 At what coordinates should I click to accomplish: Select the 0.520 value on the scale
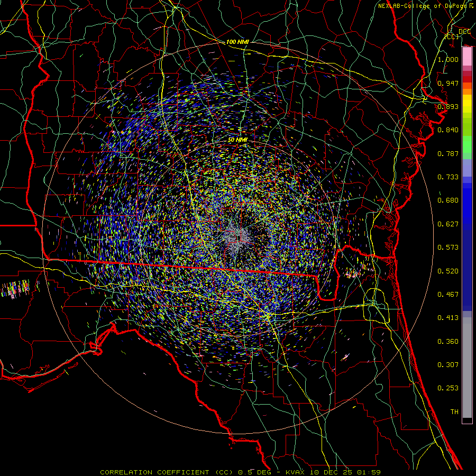coord(448,271)
